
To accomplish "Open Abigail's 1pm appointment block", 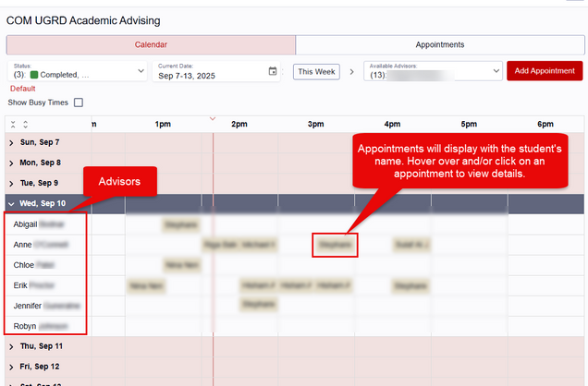I will (181, 224).
